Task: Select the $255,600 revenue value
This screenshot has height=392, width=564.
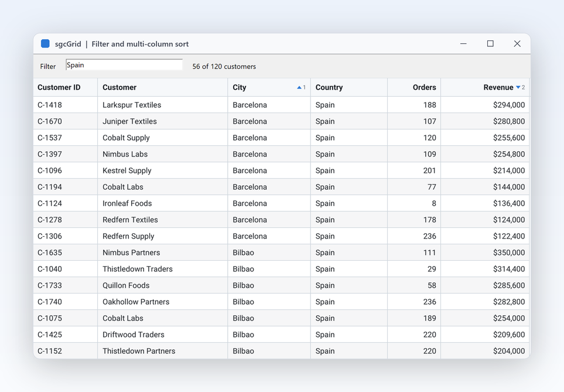Action: click(485, 138)
